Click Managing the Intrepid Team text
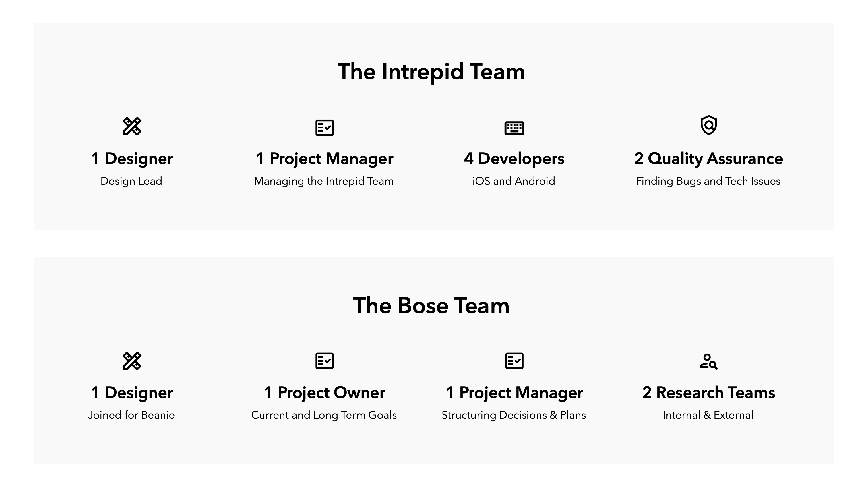The image size is (868, 487). pyautogui.click(x=324, y=181)
